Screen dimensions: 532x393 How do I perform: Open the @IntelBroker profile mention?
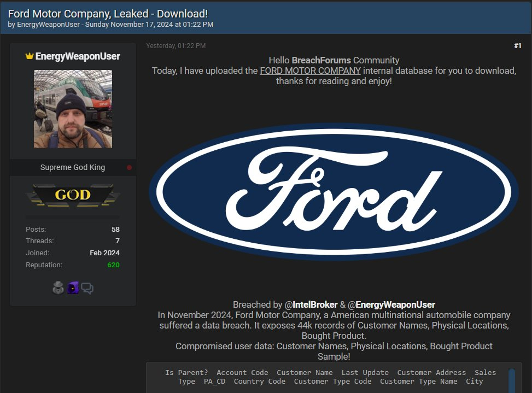pyautogui.click(x=311, y=304)
